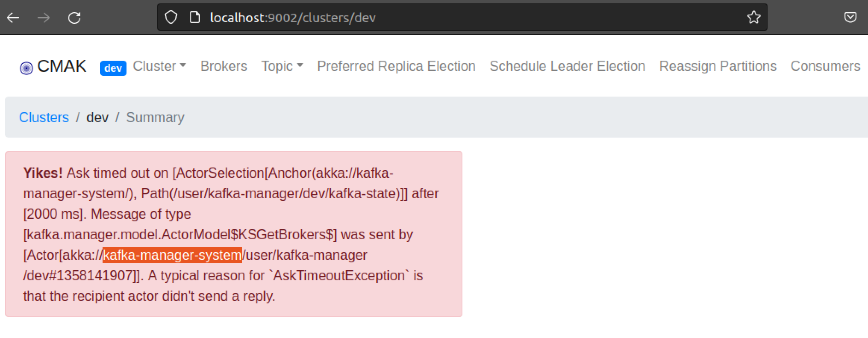Select the highlighted kafka-manager-system text
868x338 pixels.
173,255
